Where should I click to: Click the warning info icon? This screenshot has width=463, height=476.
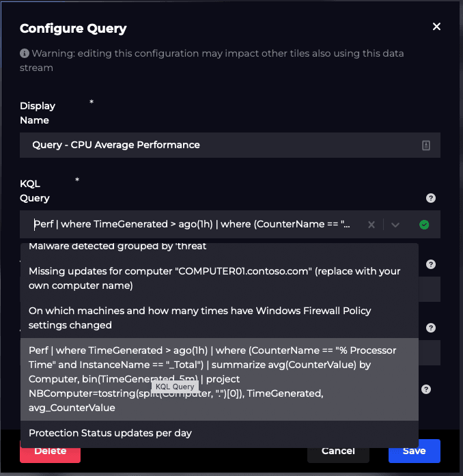(x=25, y=53)
